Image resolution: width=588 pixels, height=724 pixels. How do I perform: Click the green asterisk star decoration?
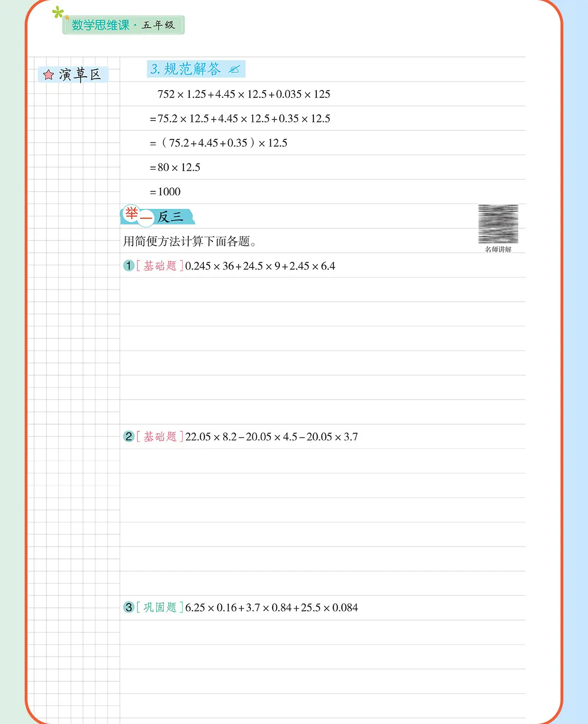(x=58, y=12)
